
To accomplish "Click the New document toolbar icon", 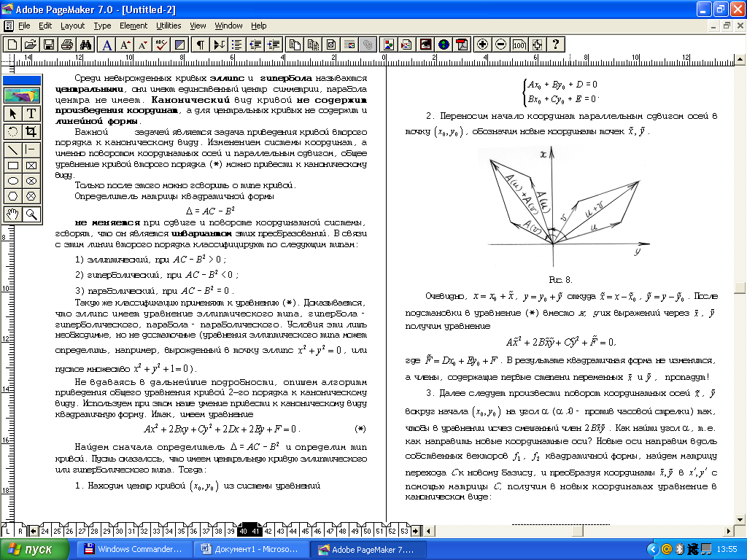I will click(12, 44).
